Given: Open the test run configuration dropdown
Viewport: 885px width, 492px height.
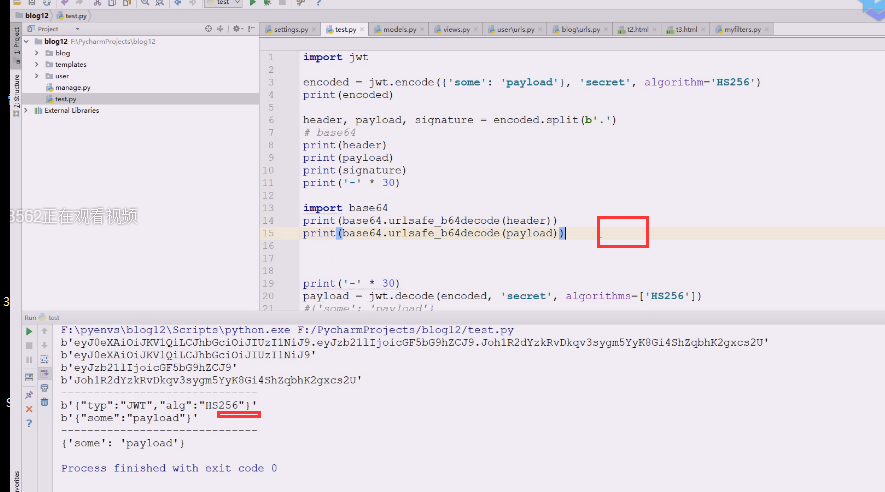Looking at the screenshot, I should click(x=224, y=2).
